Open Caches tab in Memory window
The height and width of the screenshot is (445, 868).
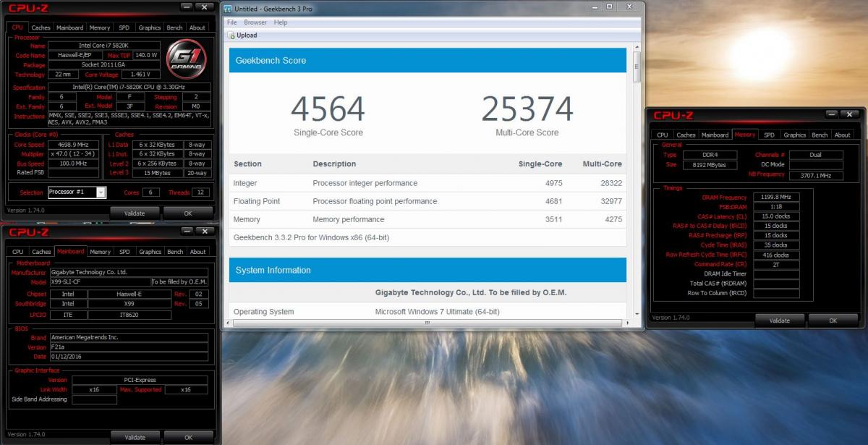click(686, 135)
